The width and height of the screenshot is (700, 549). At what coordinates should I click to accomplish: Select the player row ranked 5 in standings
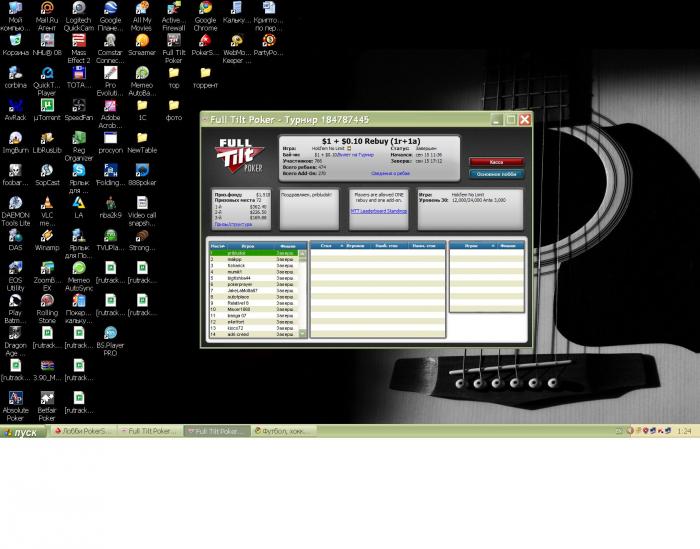pos(253,278)
